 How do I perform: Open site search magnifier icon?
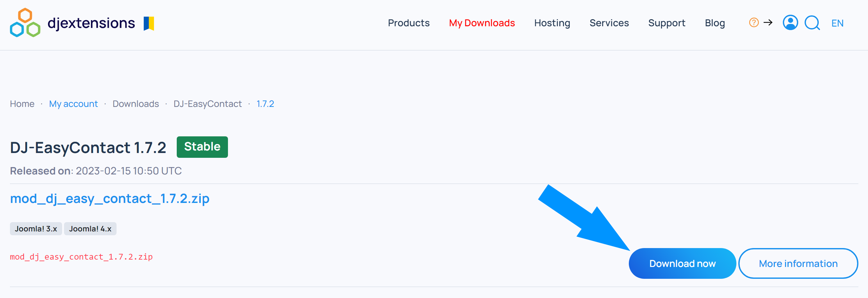(x=812, y=23)
